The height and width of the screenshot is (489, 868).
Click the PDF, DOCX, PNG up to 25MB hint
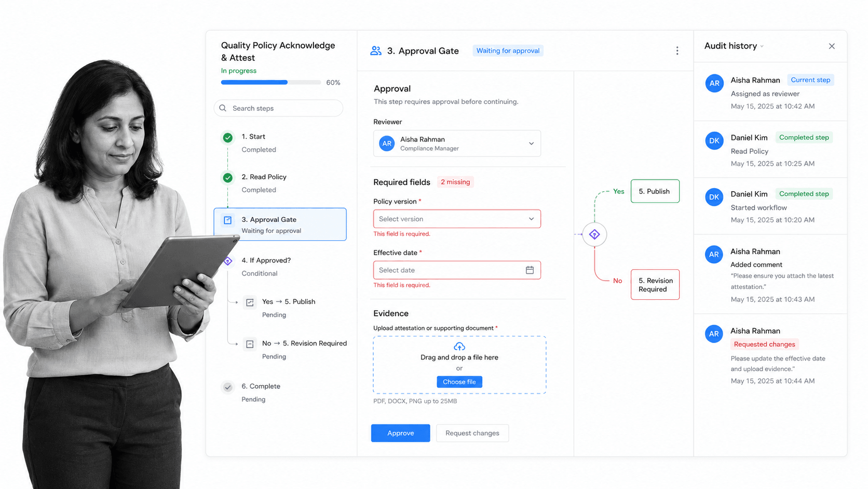(x=415, y=401)
